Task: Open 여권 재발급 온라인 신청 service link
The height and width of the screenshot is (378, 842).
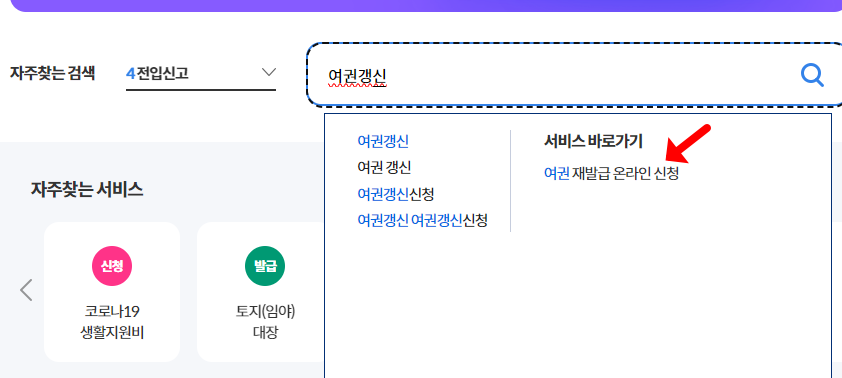Action: tap(611, 173)
